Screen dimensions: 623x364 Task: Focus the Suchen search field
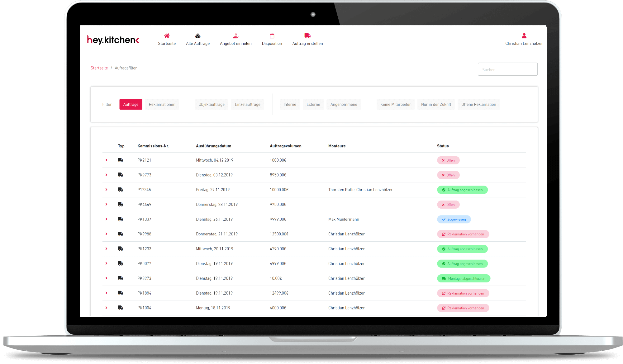tap(507, 69)
